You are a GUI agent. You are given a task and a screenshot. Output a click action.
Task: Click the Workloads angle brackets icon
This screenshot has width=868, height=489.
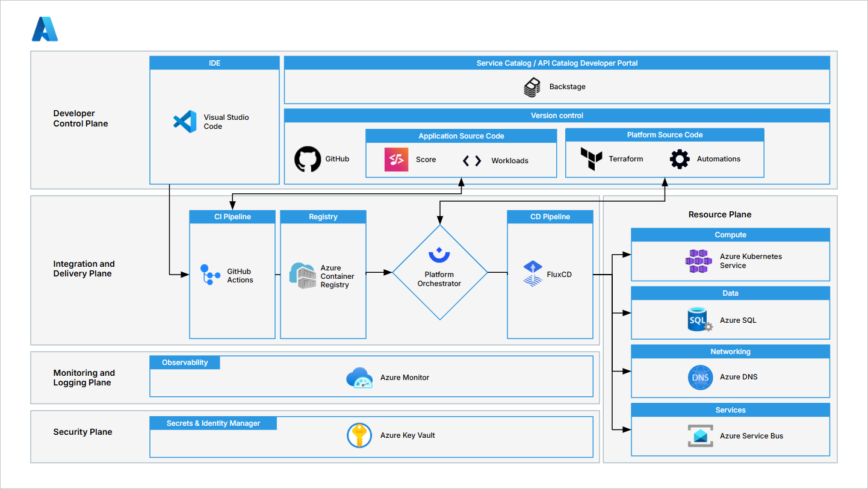click(472, 161)
